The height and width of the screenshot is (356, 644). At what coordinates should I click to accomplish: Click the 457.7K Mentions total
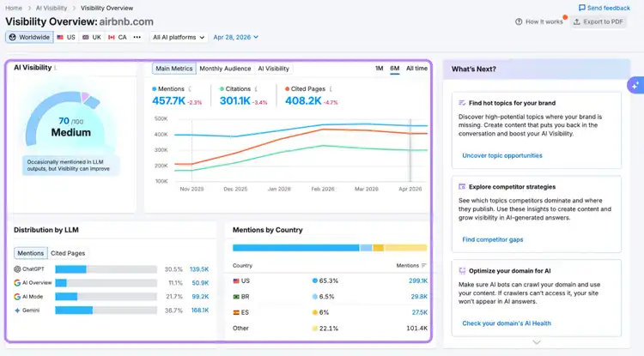(x=169, y=100)
